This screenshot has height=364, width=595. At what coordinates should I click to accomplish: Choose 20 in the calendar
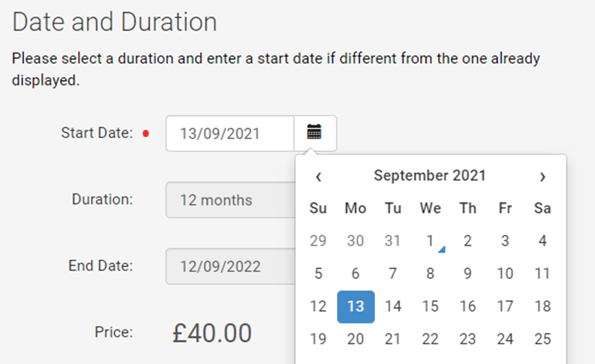point(356,339)
